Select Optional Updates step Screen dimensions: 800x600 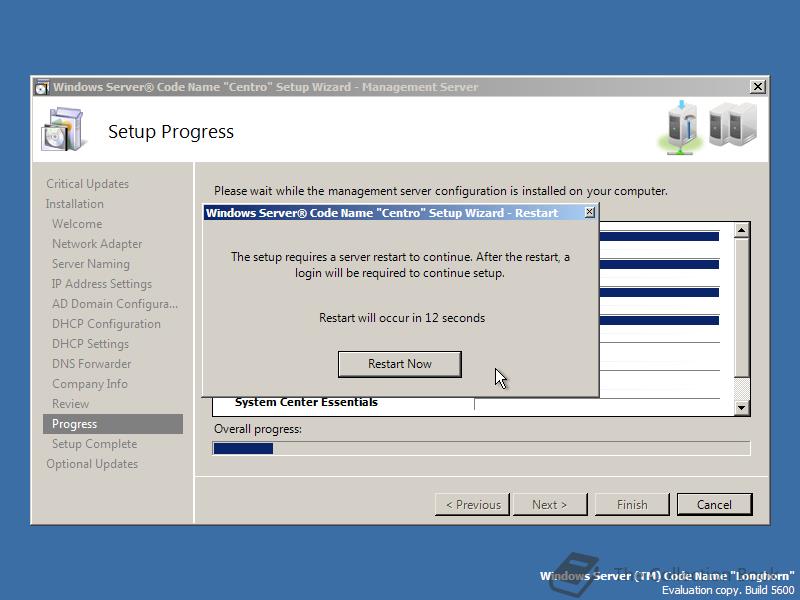92,464
